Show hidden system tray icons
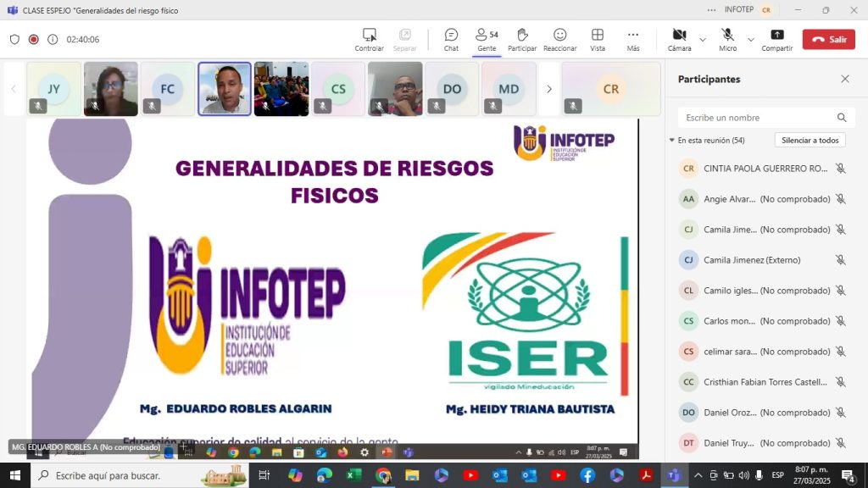Screen dimensions: 868x488 click(x=698, y=475)
